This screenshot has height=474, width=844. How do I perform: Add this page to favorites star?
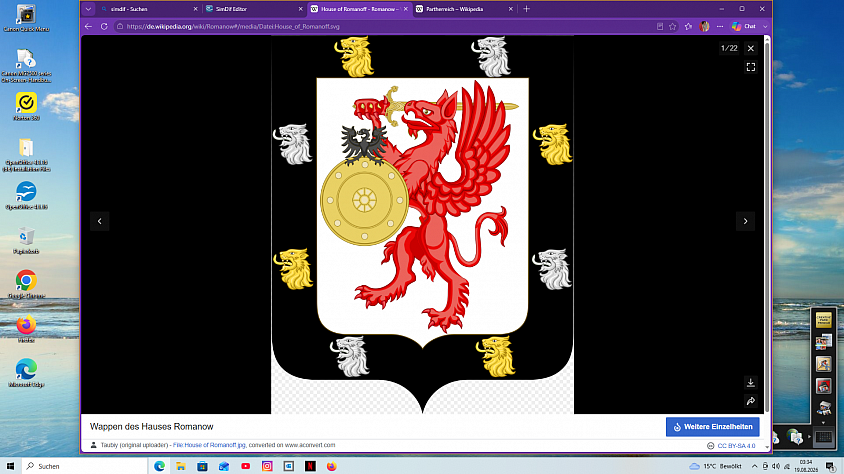[x=672, y=26]
